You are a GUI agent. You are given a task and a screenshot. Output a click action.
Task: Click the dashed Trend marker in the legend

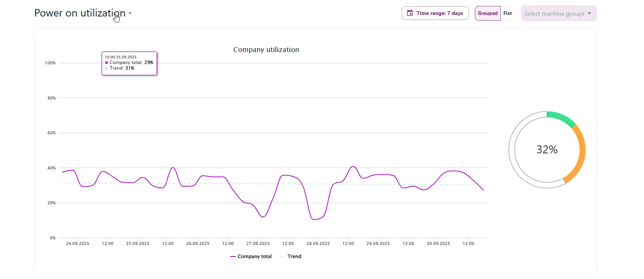click(x=283, y=257)
